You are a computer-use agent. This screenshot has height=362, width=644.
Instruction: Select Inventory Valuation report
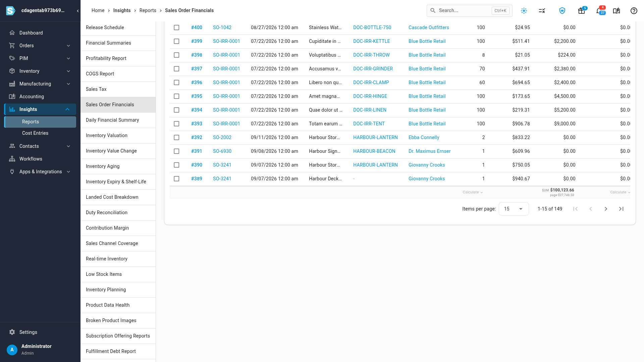tap(118, 135)
